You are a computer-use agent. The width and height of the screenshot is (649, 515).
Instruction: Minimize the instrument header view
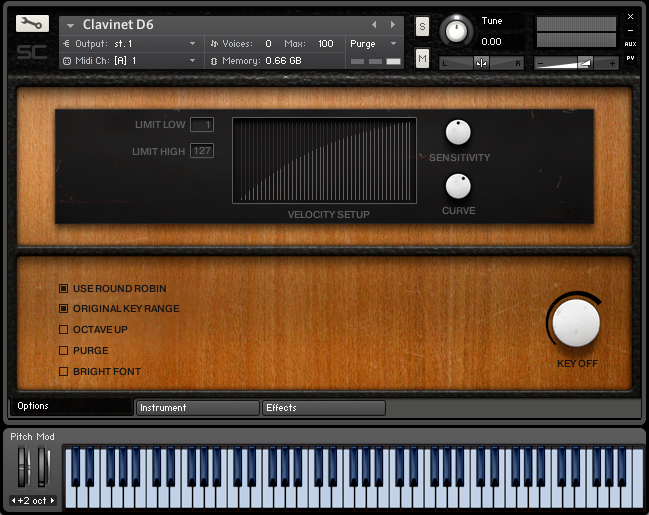point(630,30)
